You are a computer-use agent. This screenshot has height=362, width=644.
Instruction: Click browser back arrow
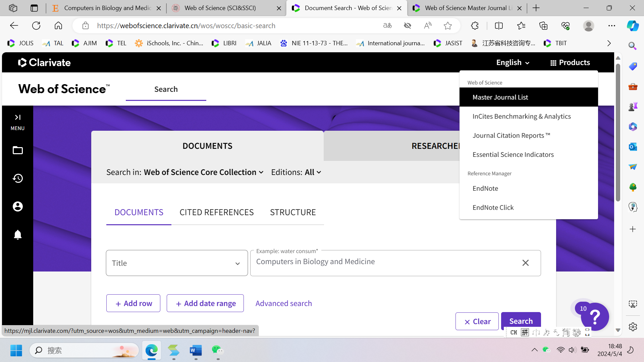[x=14, y=25]
